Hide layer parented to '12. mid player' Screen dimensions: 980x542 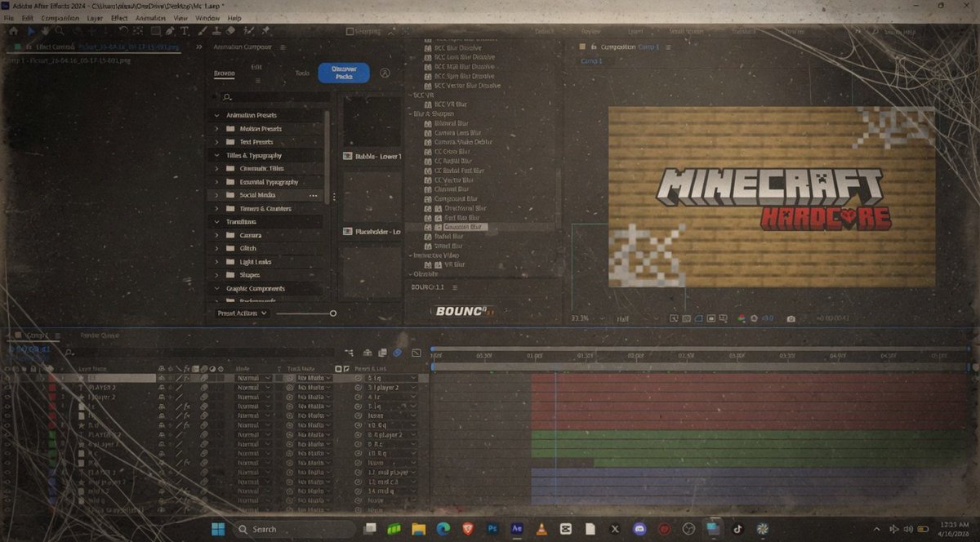(8, 473)
